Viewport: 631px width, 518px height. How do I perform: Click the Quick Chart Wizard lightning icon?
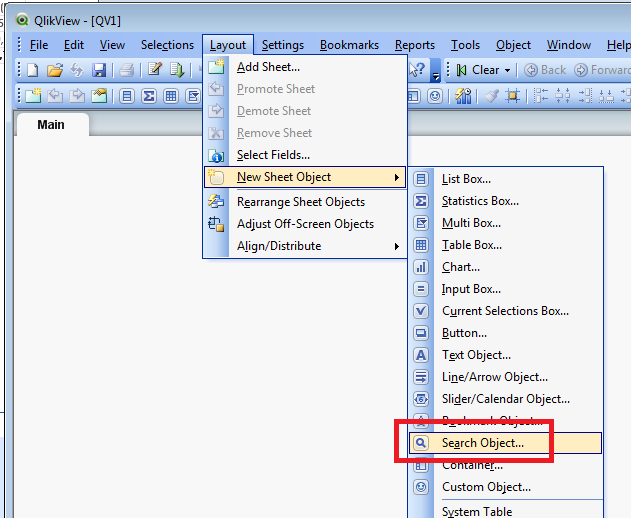pos(463,96)
